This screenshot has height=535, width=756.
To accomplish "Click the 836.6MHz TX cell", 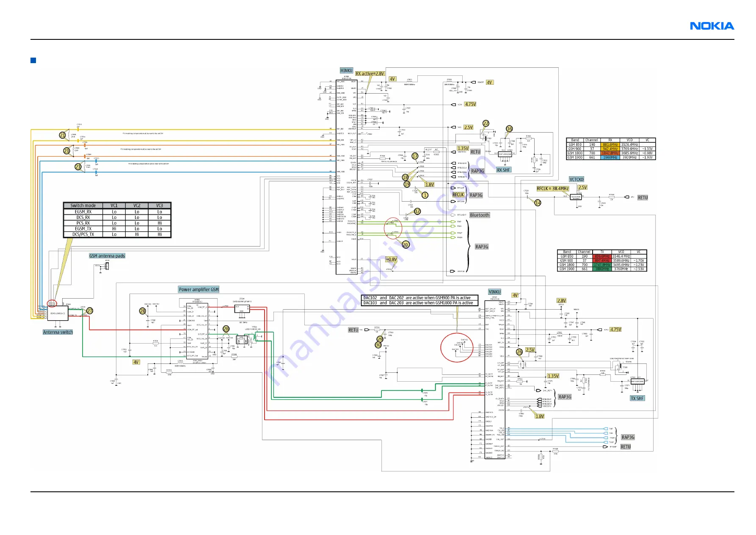I will pyautogui.click(x=602, y=256).
